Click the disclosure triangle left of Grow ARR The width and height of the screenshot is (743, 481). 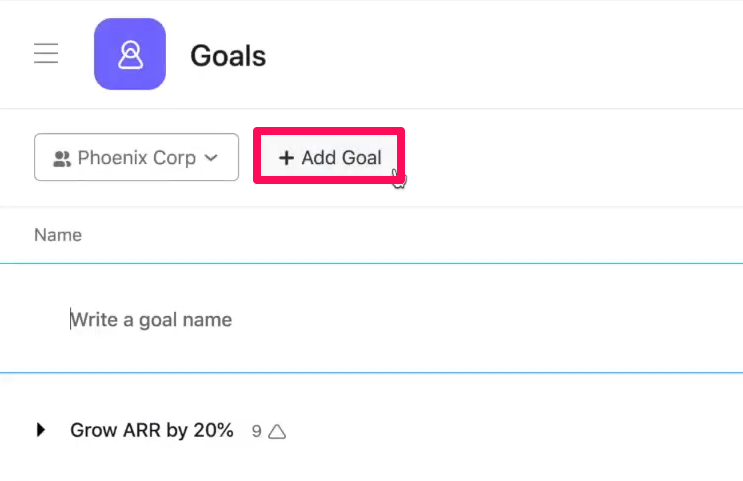pos(41,430)
